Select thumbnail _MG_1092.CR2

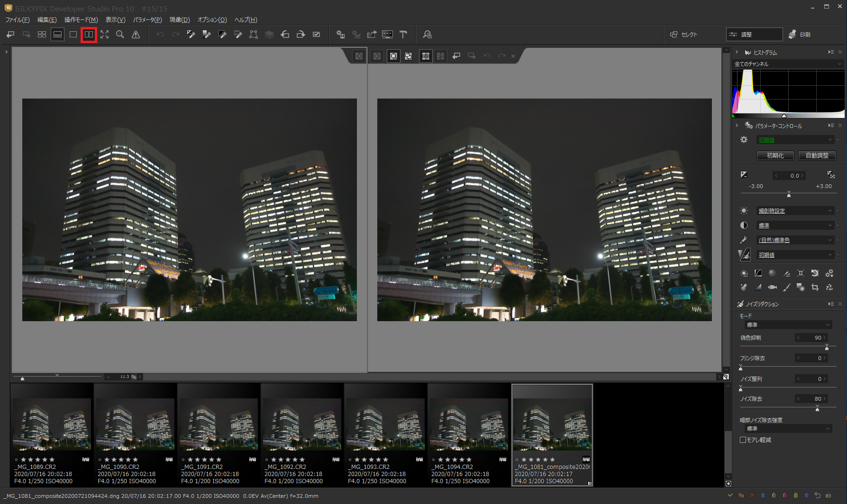pos(302,435)
